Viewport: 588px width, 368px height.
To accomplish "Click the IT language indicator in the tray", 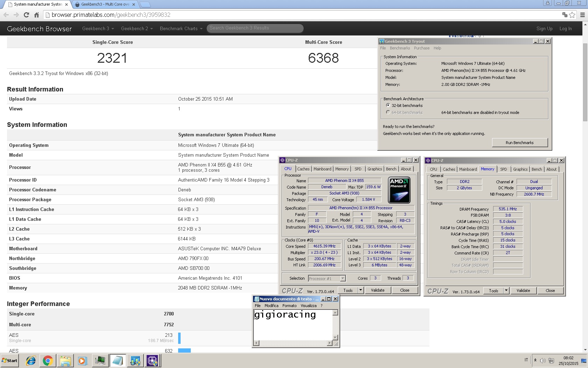I will pos(526,360).
